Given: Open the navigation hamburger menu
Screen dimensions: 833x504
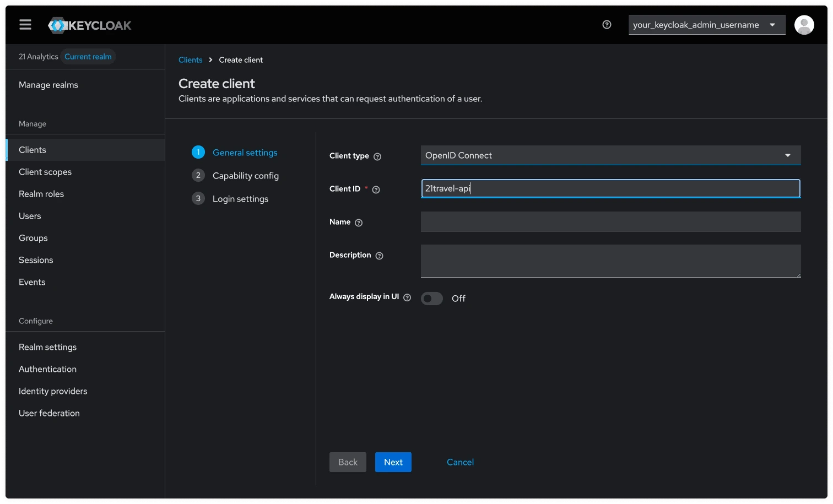Looking at the screenshot, I should tap(25, 24).
